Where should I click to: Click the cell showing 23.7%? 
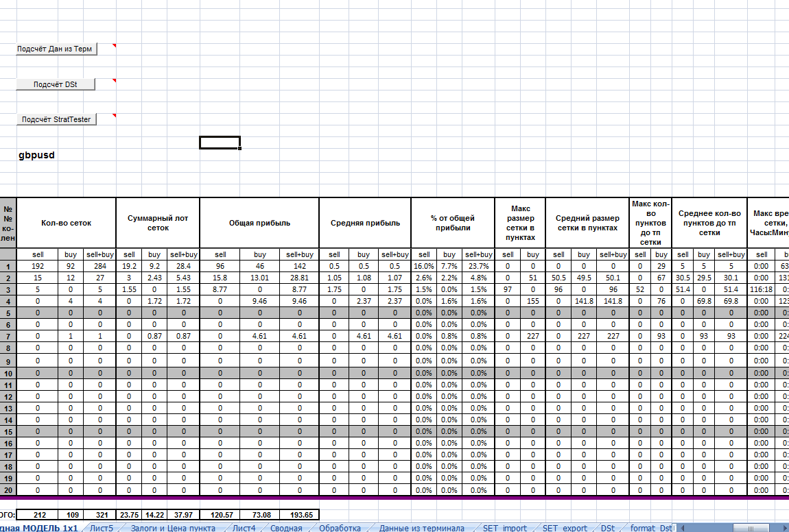478,266
